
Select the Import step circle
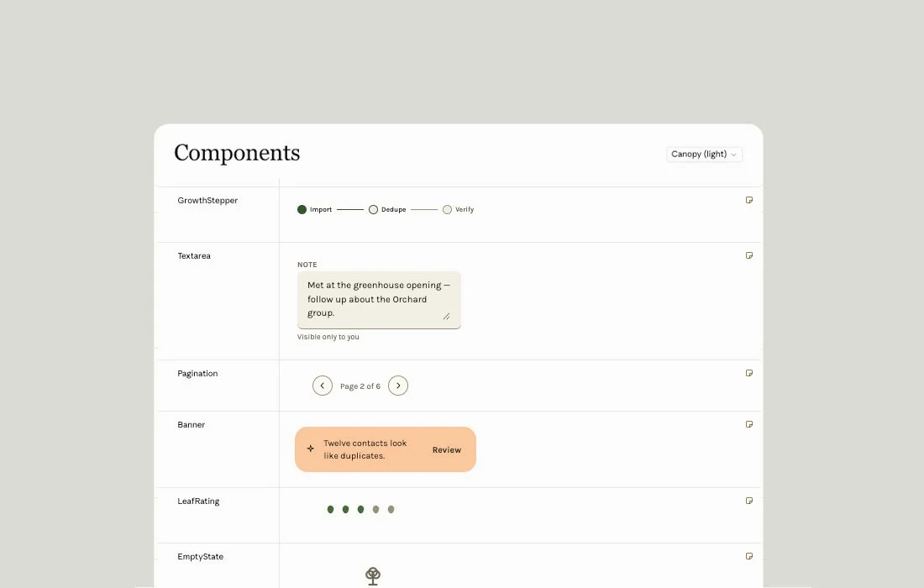coord(302,210)
